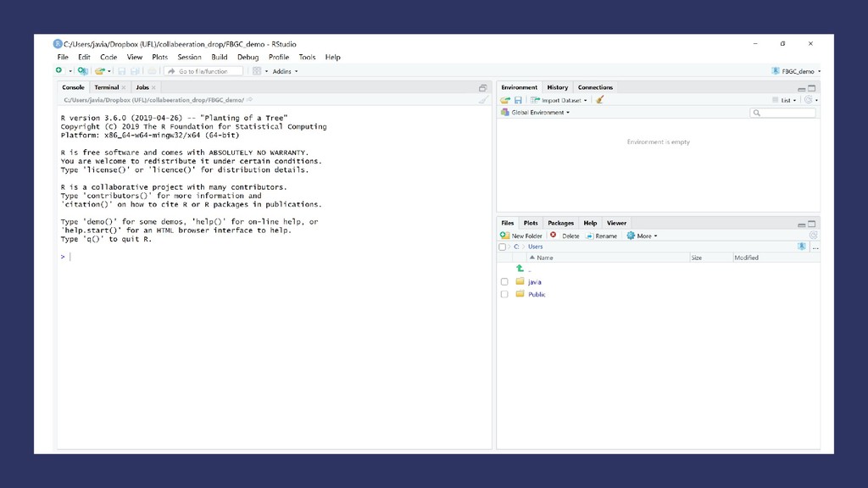
Task: Click the Save workspace icon in the Environment pane
Action: [518, 100]
